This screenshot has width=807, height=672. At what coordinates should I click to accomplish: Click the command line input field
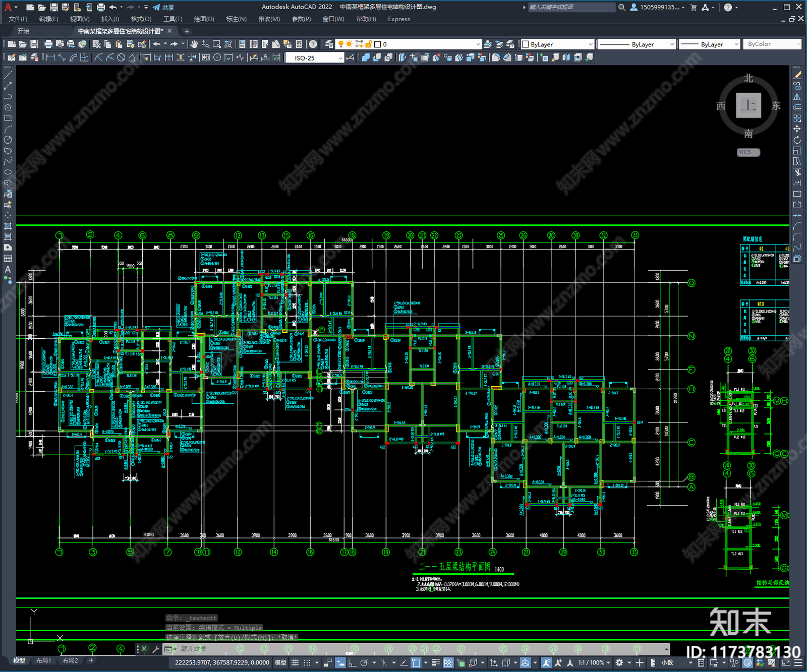(422, 649)
